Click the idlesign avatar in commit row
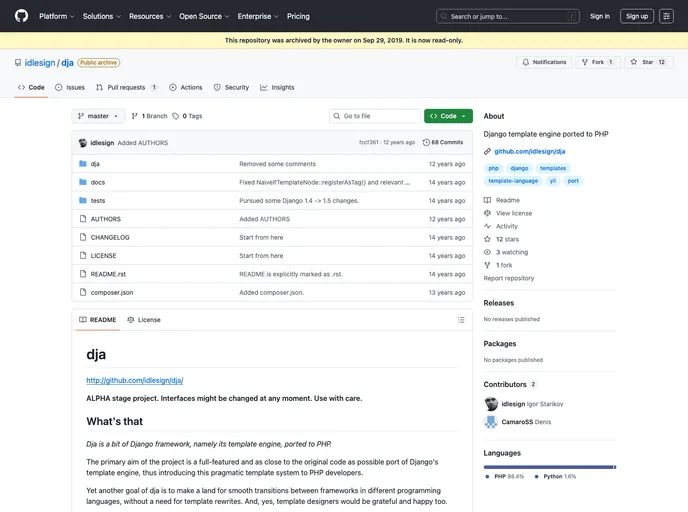Viewport: 688px width, 512px height. tap(82, 143)
